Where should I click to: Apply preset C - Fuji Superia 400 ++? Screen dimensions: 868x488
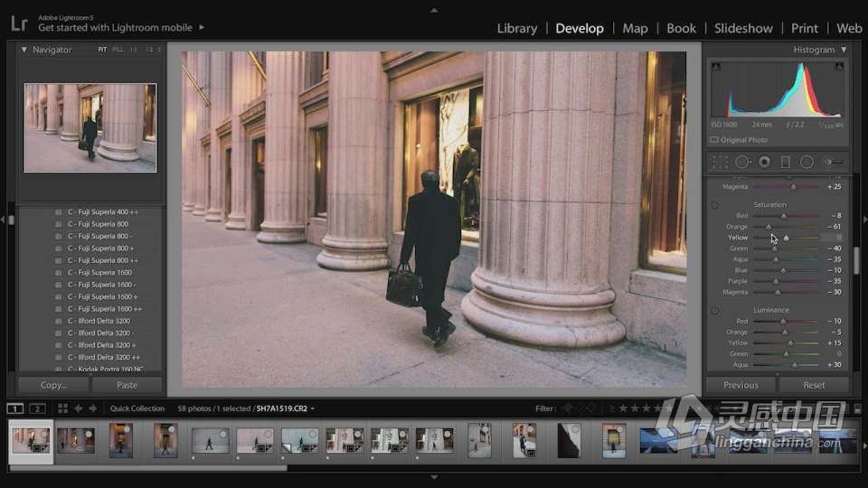(103, 211)
